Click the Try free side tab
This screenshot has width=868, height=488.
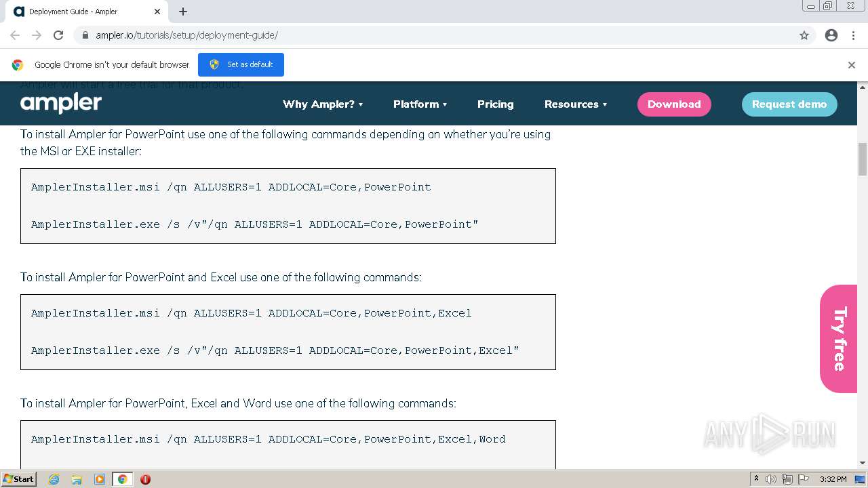(x=839, y=338)
